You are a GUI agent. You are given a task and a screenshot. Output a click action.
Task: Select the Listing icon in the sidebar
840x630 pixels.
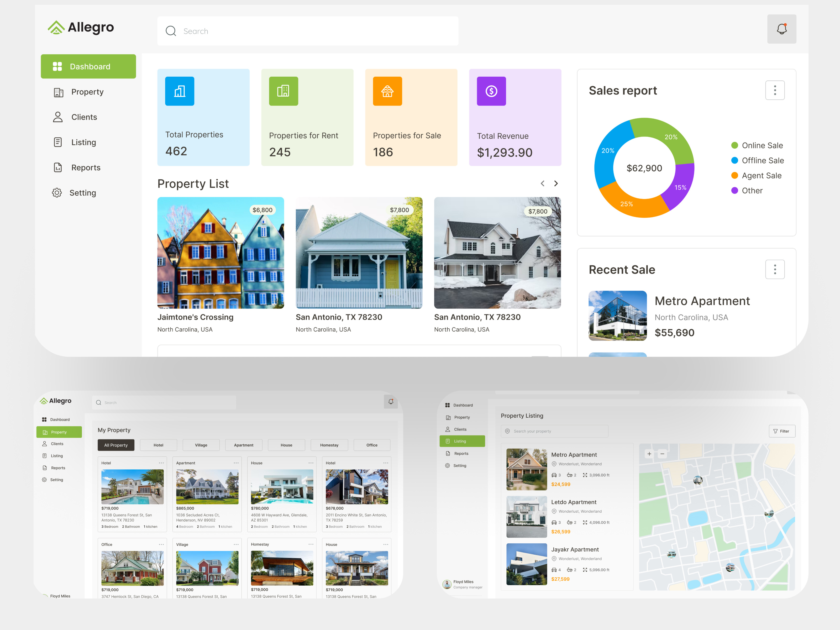(x=58, y=142)
